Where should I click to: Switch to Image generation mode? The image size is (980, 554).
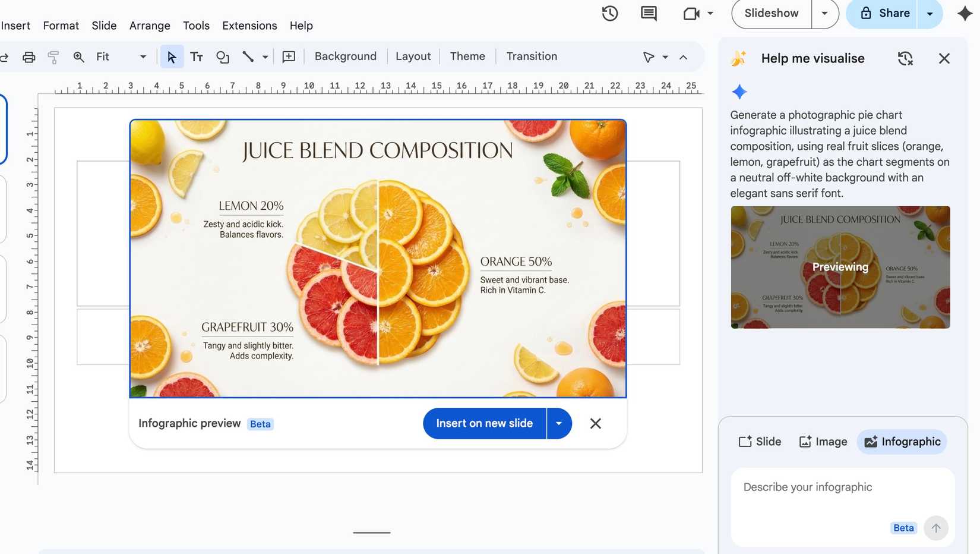(x=823, y=442)
